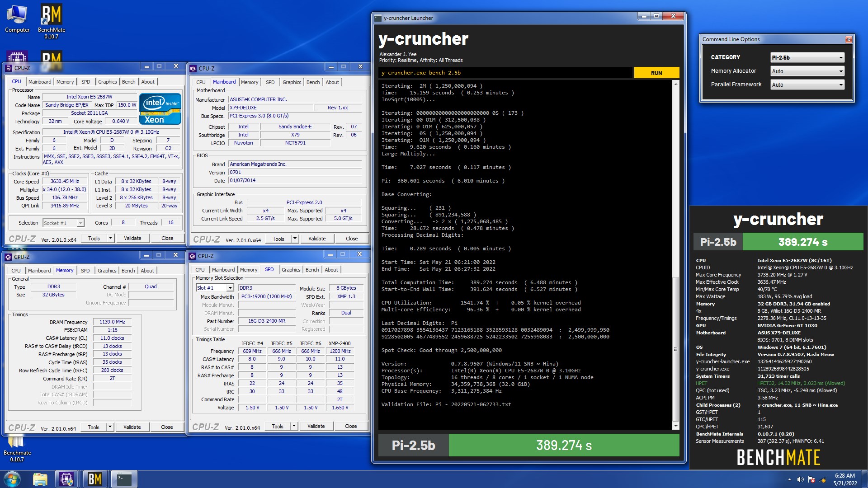Switch to CPU tab in CPU-Z SPD window

tap(200, 270)
